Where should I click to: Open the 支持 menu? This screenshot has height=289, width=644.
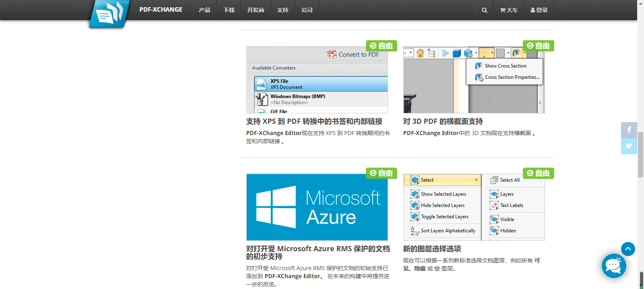click(x=283, y=10)
